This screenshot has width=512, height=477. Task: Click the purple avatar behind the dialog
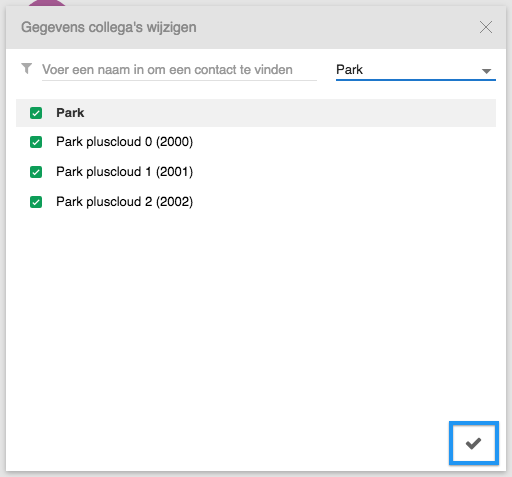(47, 3)
